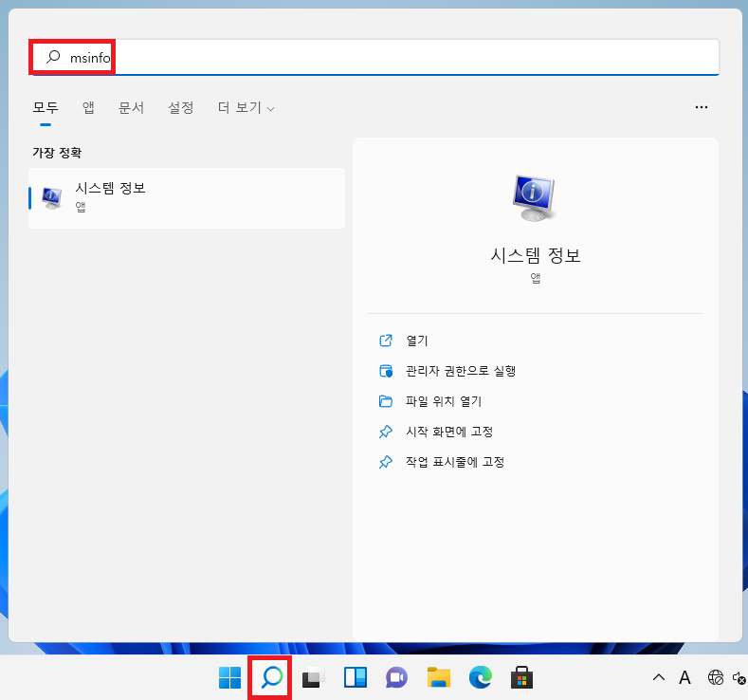
Task: Open the 시스템 정보 search result
Action: [x=187, y=198]
